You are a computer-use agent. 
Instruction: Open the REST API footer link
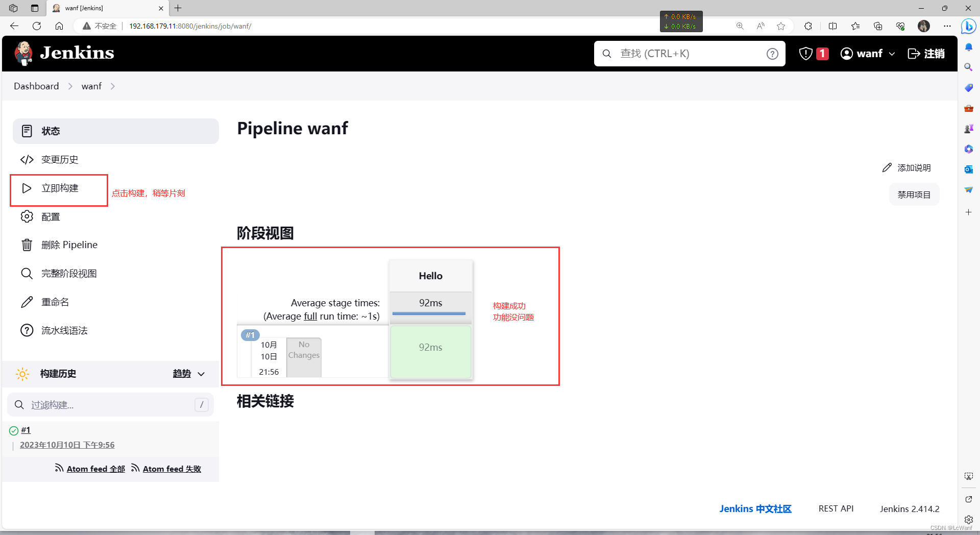tap(836, 509)
